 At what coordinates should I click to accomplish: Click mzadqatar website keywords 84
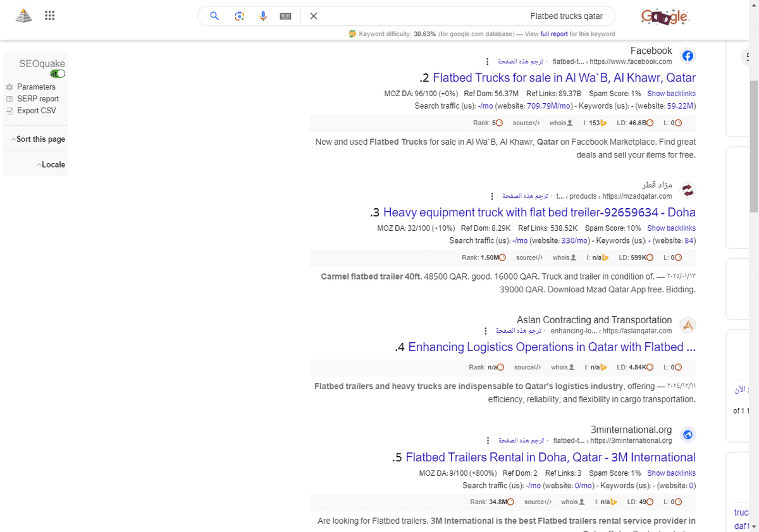click(x=689, y=240)
